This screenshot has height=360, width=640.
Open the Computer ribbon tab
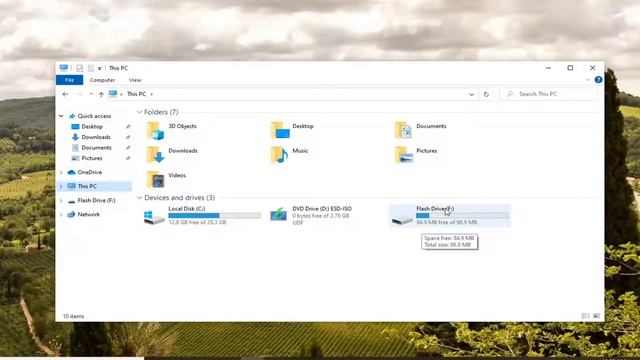point(102,80)
